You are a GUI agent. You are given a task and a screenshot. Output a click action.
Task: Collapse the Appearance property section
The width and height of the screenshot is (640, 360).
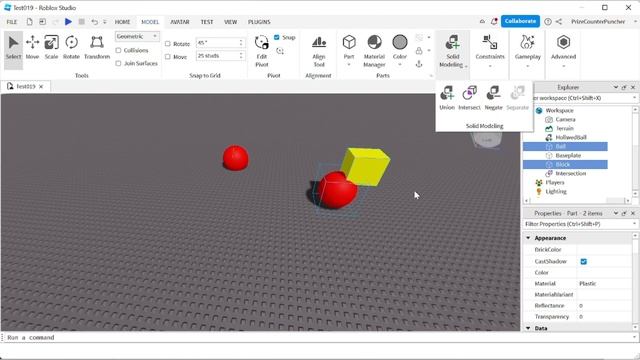pos(528,238)
